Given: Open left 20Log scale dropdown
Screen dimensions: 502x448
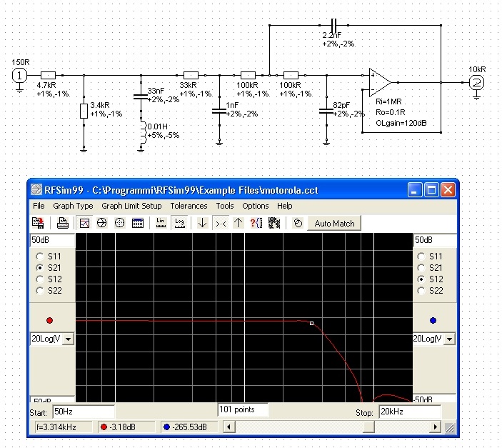Looking at the screenshot, I should [68, 339].
